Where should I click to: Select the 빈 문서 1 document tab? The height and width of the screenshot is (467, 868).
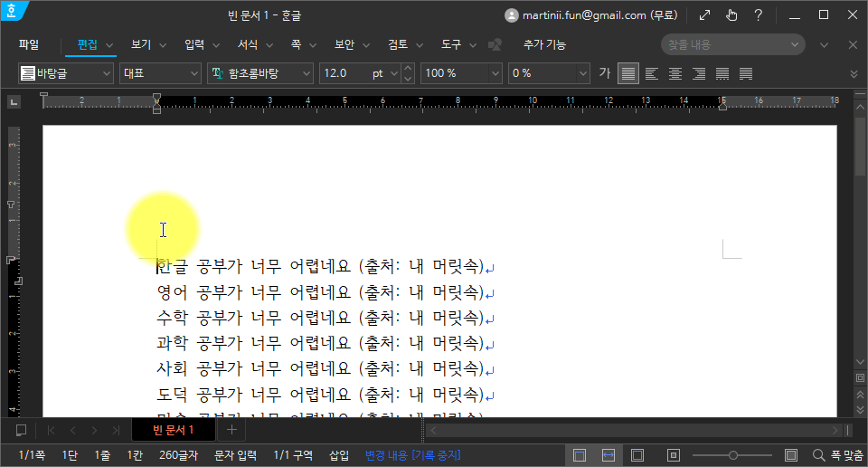pos(174,430)
